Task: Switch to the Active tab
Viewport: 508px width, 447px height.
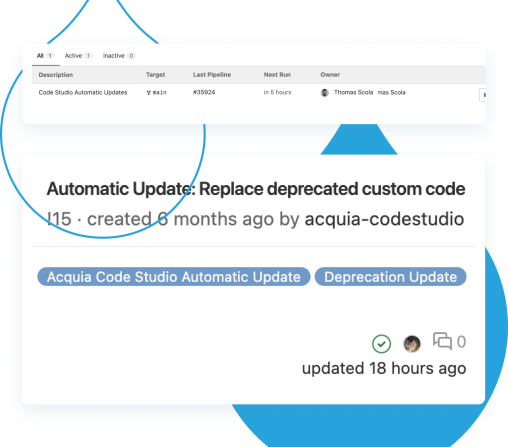Action: point(78,56)
